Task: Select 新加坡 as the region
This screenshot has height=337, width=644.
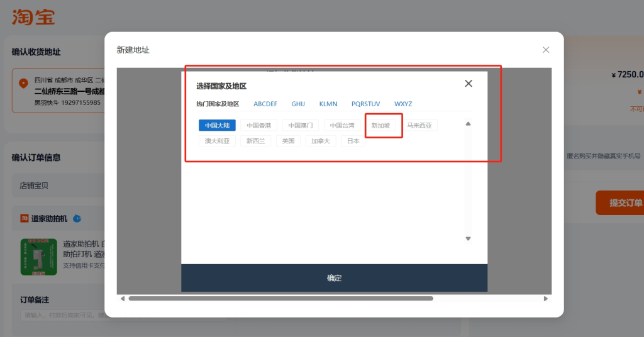Action: pyautogui.click(x=380, y=126)
